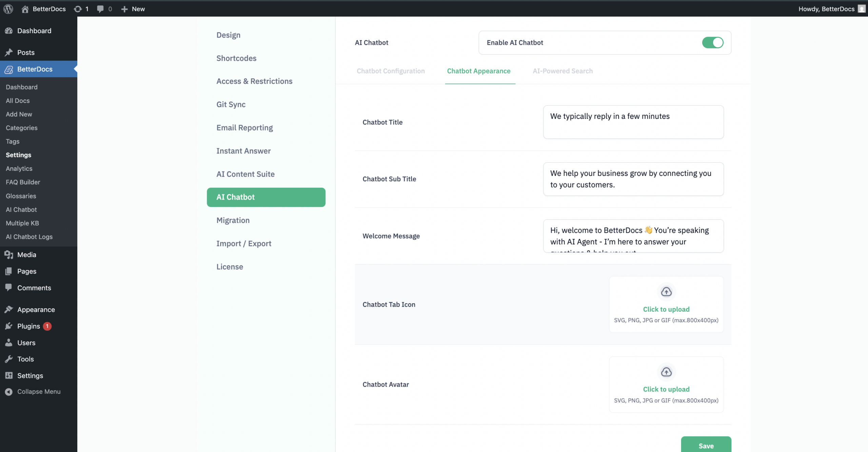This screenshot has width=868, height=452.
Task: Open the comments bubble icon in admin bar
Action: [x=100, y=9]
